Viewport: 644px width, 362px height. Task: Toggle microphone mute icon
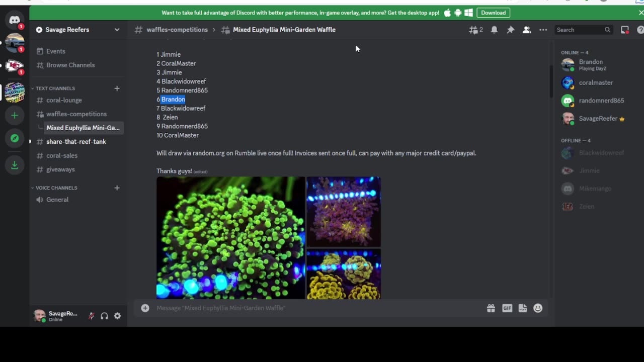(91, 316)
